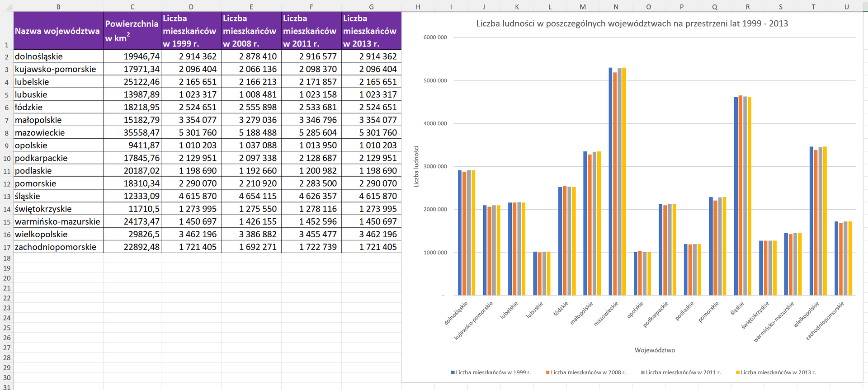Select row 7 header

7,120
